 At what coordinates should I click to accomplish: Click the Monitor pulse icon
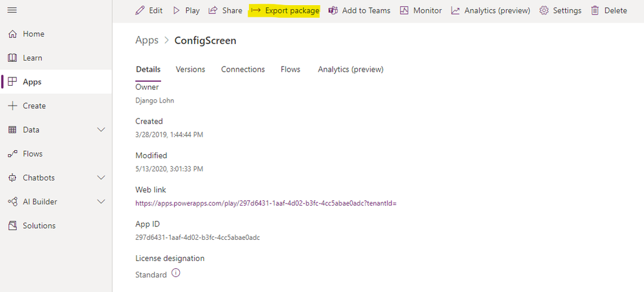pos(404,11)
